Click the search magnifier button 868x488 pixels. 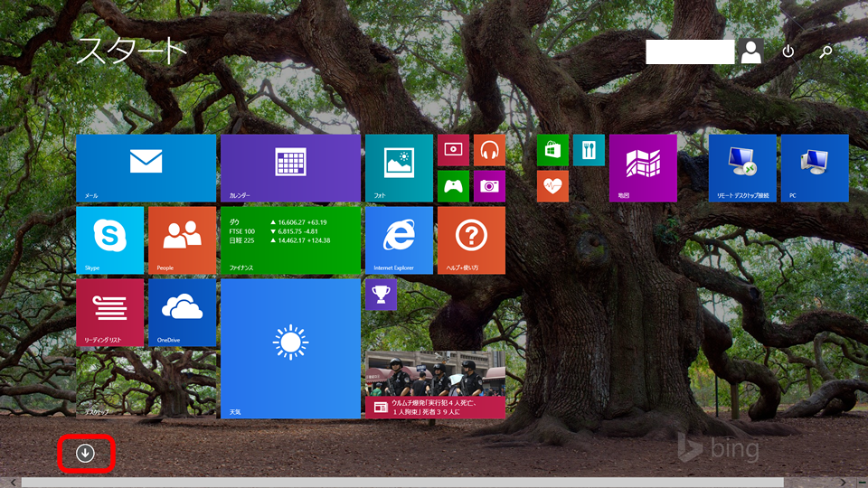pos(826,52)
